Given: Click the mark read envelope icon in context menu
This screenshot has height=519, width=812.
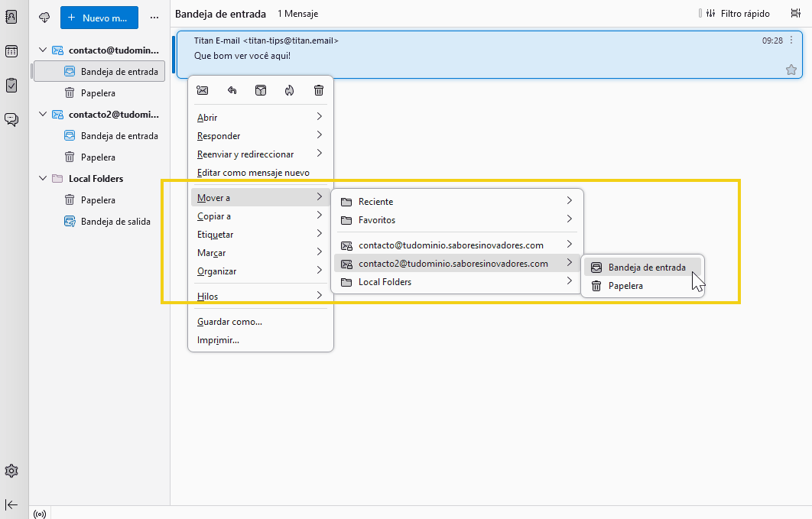Looking at the screenshot, I should tap(203, 90).
